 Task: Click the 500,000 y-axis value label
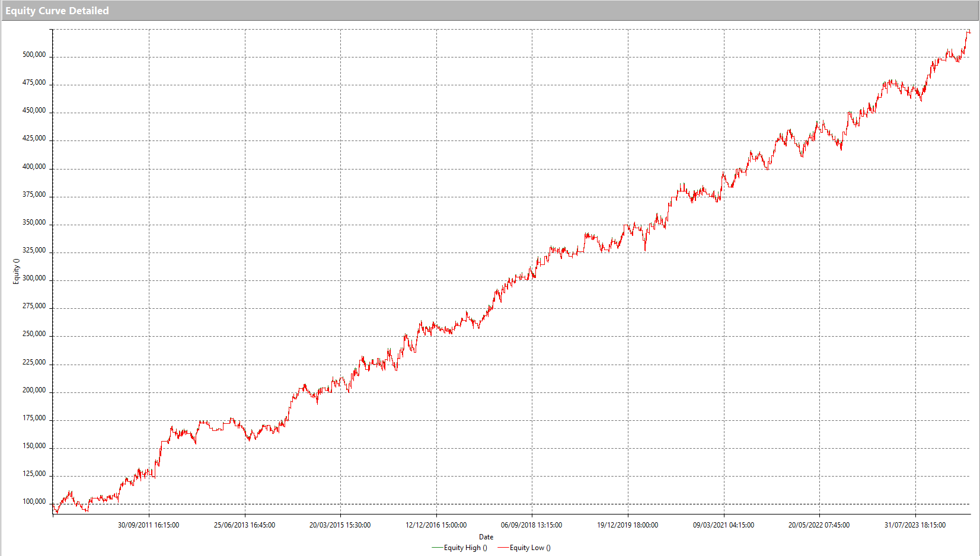click(34, 55)
